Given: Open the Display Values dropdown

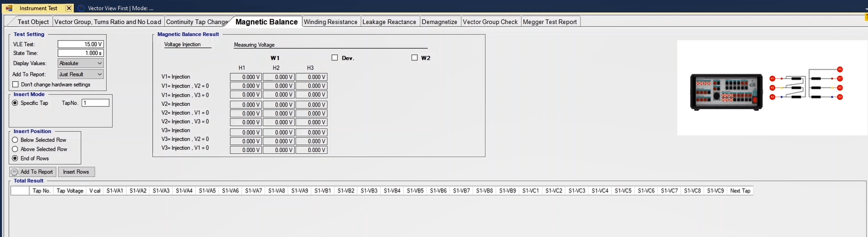Looking at the screenshot, I should pyautogui.click(x=80, y=63).
